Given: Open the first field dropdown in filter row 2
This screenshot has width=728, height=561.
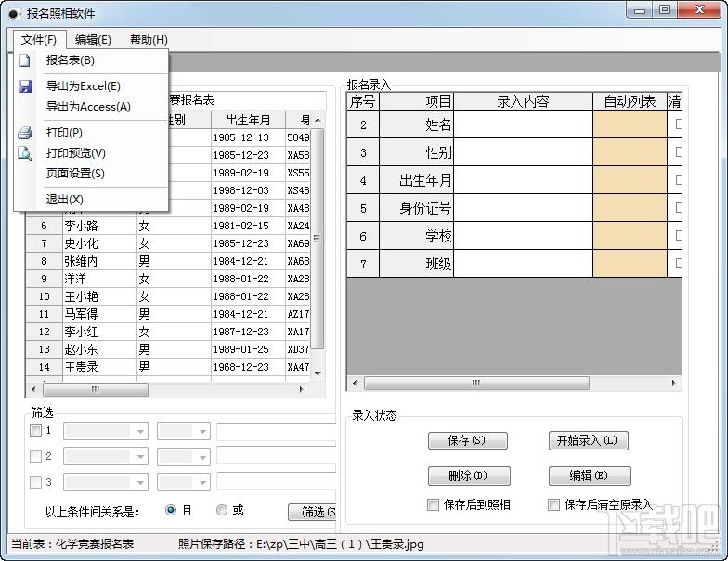Looking at the screenshot, I should point(106,457).
